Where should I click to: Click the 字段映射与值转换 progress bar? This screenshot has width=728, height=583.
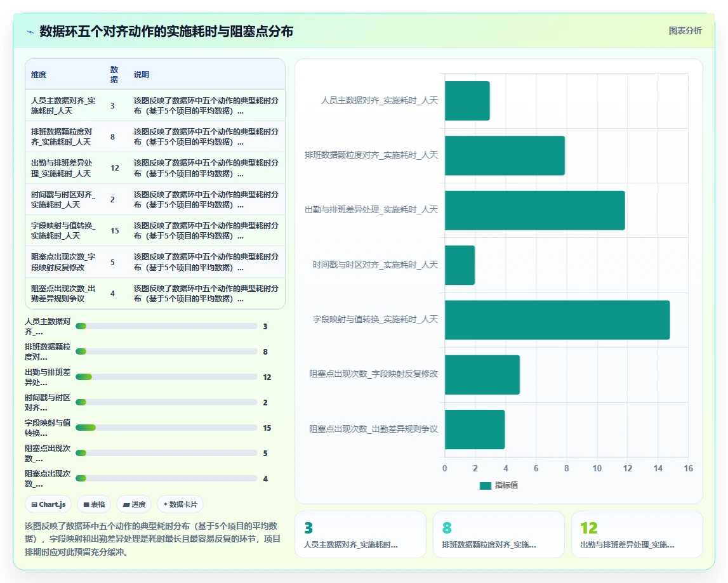click(x=167, y=428)
